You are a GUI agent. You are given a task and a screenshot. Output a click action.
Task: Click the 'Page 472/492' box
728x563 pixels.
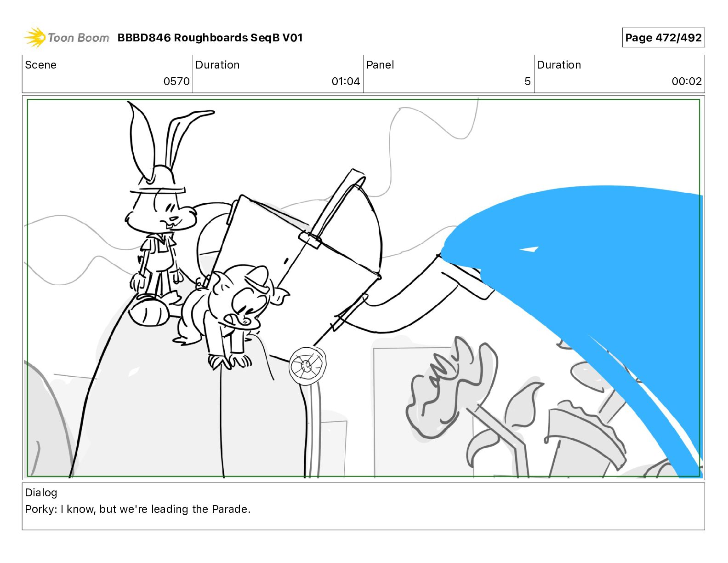pyautogui.click(x=663, y=38)
